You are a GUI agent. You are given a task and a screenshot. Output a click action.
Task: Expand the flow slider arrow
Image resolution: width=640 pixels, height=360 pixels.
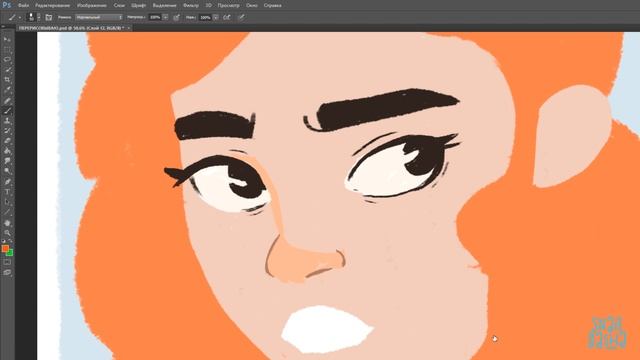pos(216,17)
